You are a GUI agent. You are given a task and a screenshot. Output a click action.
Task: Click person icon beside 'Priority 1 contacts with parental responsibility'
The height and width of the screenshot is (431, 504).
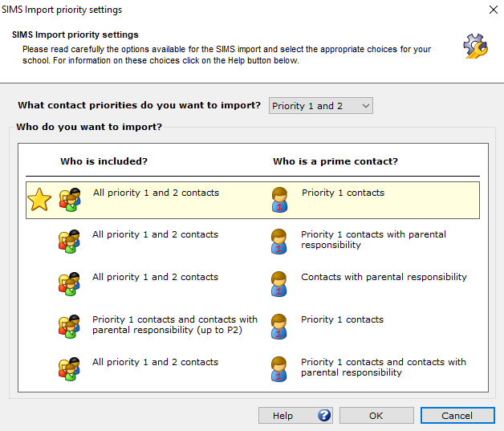[279, 242]
